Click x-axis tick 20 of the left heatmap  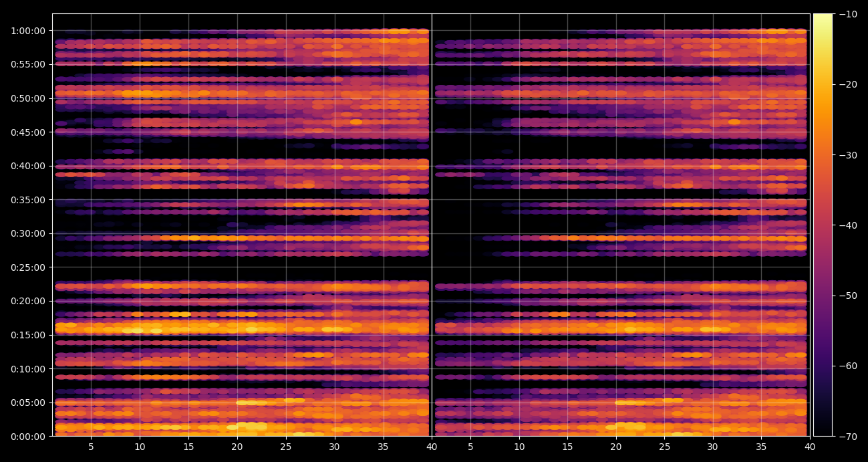tap(237, 447)
